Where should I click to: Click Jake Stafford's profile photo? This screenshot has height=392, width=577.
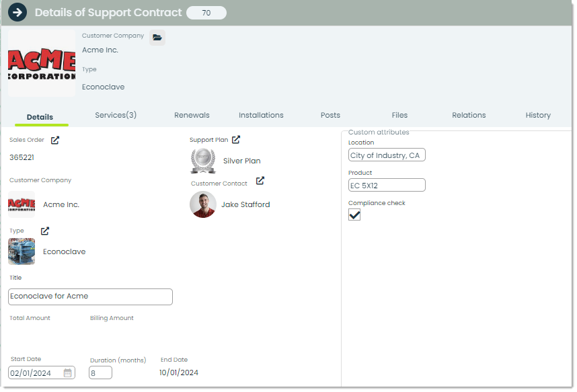point(203,204)
